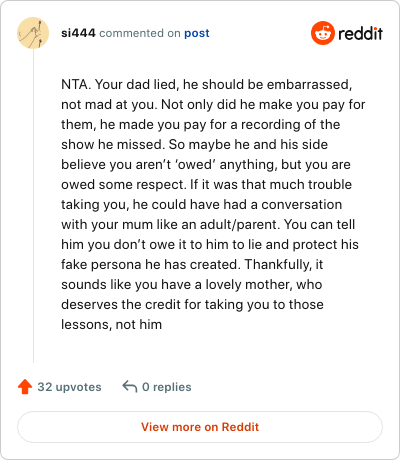Click the quoted word 'owed' in comment
400x460 pixels.
(x=195, y=164)
